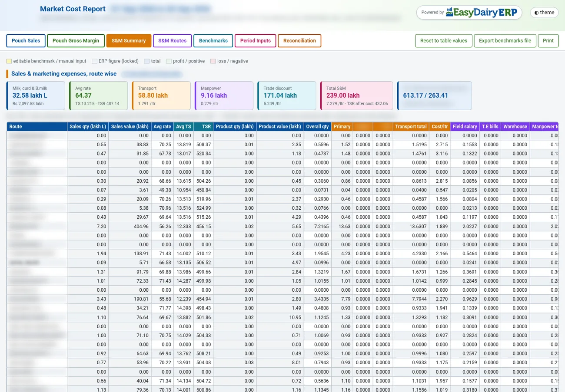Select the cost per litre cell 3.116
Screen dimensions: 565x392
coord(440,154)
